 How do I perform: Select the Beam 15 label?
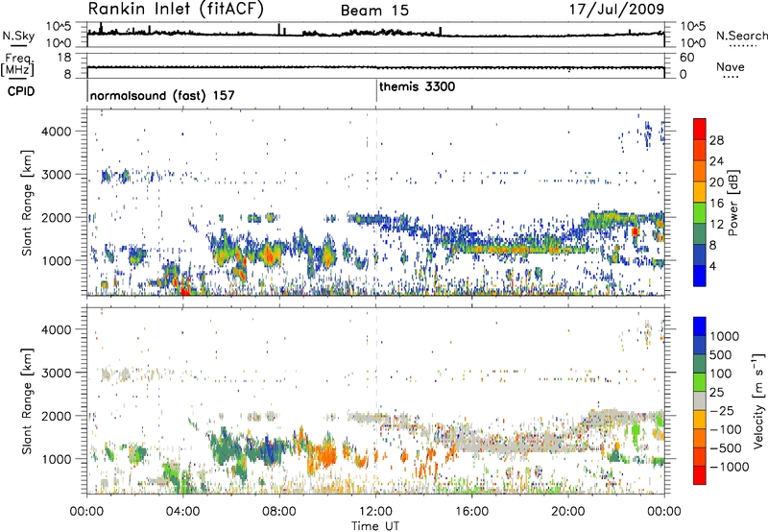coord(374,11)
